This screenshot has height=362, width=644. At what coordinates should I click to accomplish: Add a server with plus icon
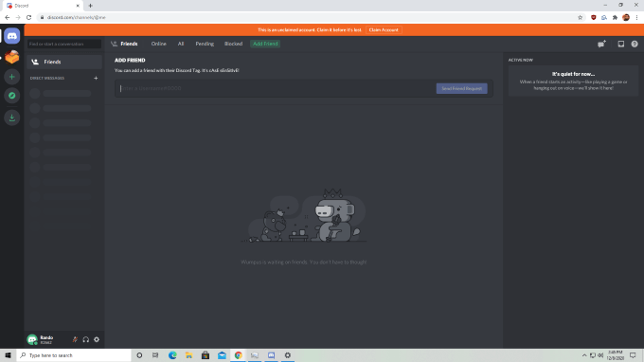pos(12,77)
